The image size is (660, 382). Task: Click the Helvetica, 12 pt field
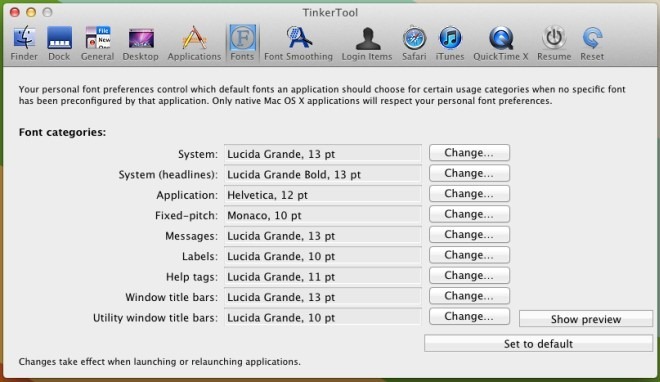coord(322,195)
